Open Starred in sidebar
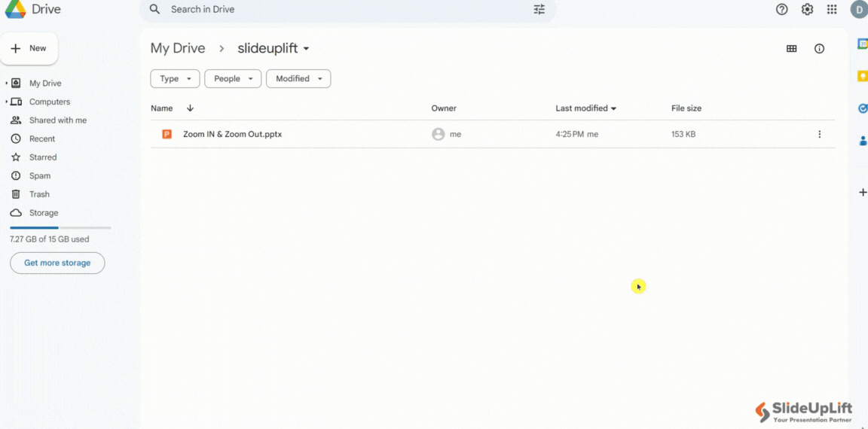Viewport: 868px width, 429px height. click(43, 157)
